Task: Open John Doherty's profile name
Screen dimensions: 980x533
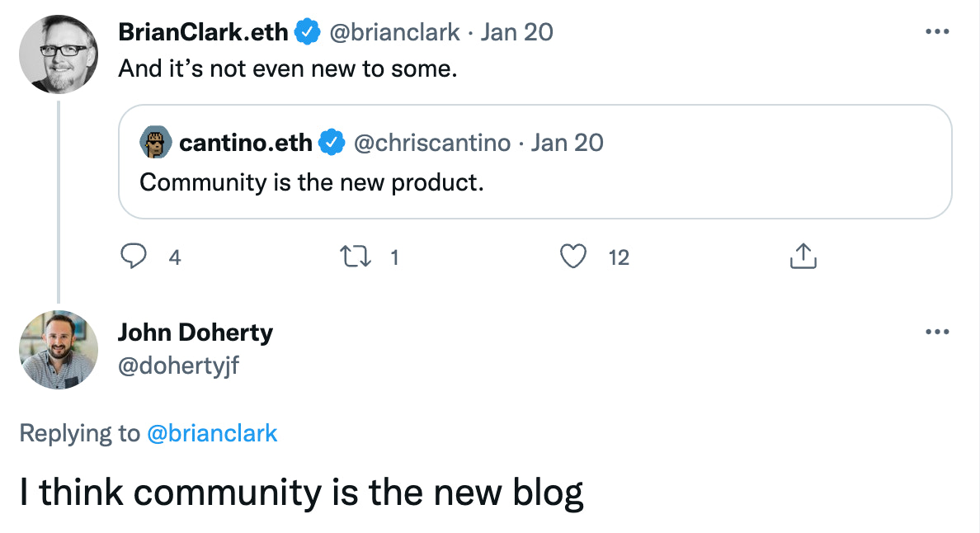Action: [195, 332]
